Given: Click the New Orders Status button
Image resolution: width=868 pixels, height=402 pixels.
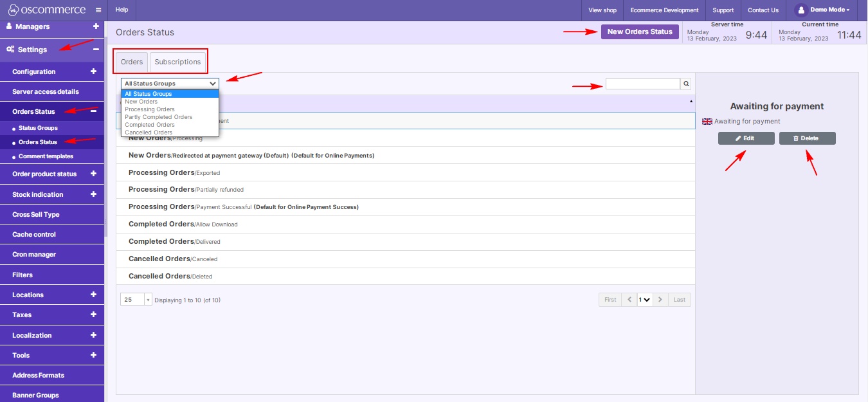Looking at the screenshot, I should pyautogui.click(x=639, y=32).
